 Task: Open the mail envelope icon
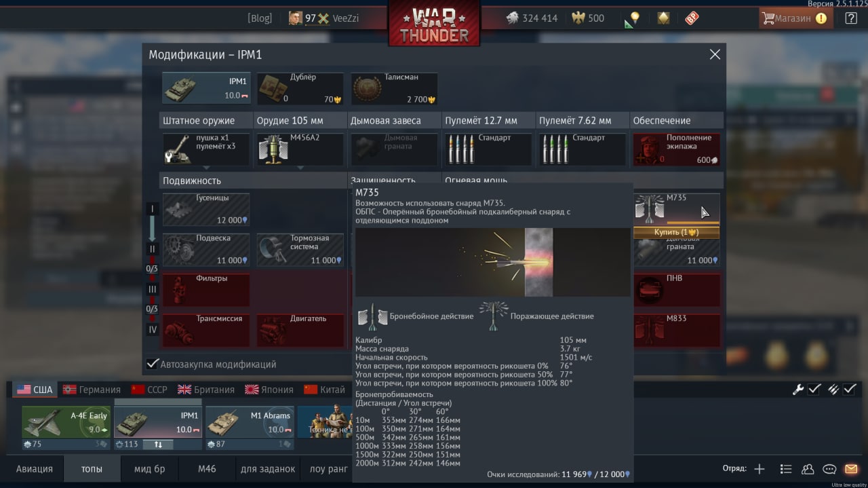pos(850,469)
